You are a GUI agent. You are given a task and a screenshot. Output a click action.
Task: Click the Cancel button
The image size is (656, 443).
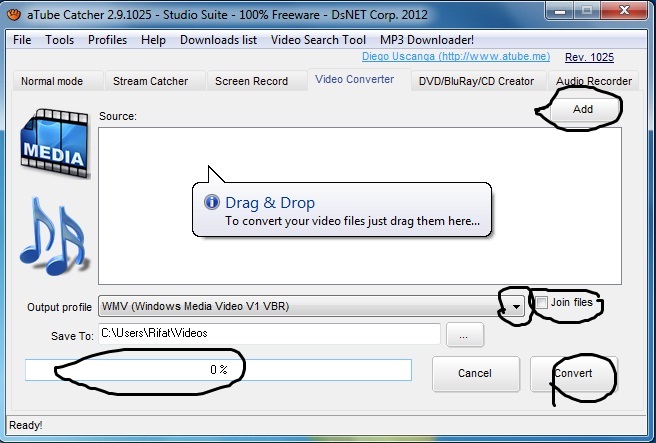(476, 374)
